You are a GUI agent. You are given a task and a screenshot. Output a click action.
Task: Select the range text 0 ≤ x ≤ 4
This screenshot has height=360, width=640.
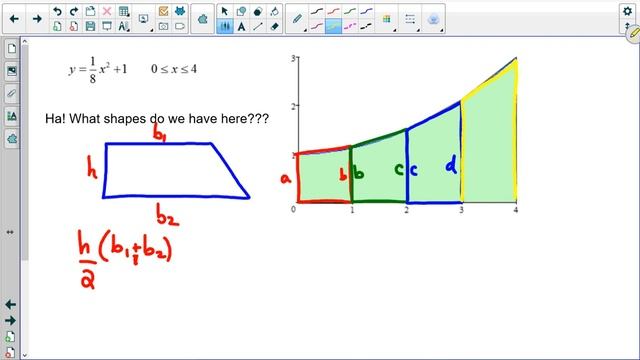[174, 69]
